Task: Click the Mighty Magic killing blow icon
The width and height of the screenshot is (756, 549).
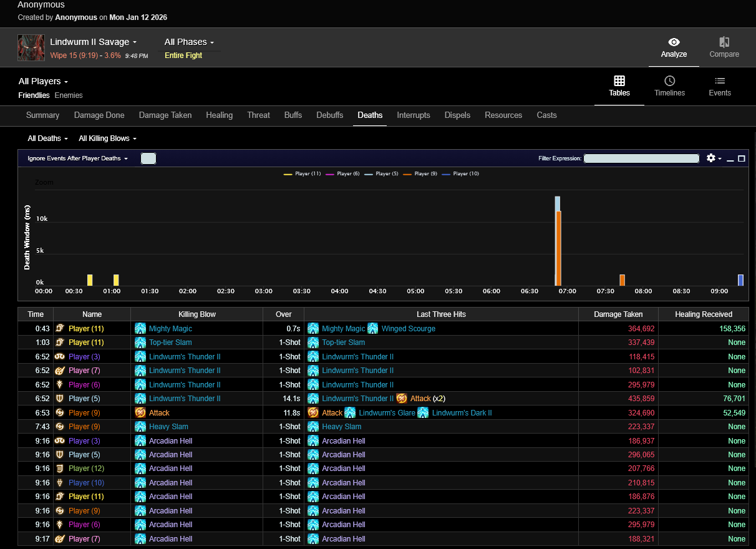Action: 140,329
